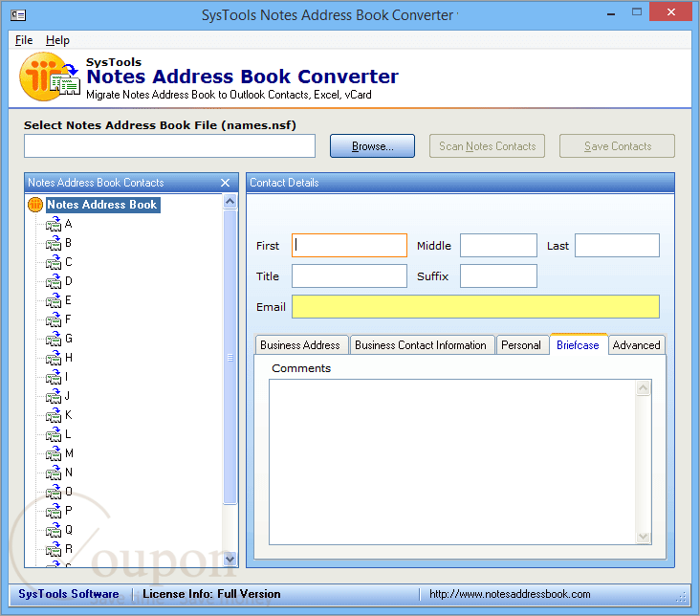Viewport: 700px width, 616px height.
Task: Click the contact icon beside letter M
Action: (x=54, y=453)
